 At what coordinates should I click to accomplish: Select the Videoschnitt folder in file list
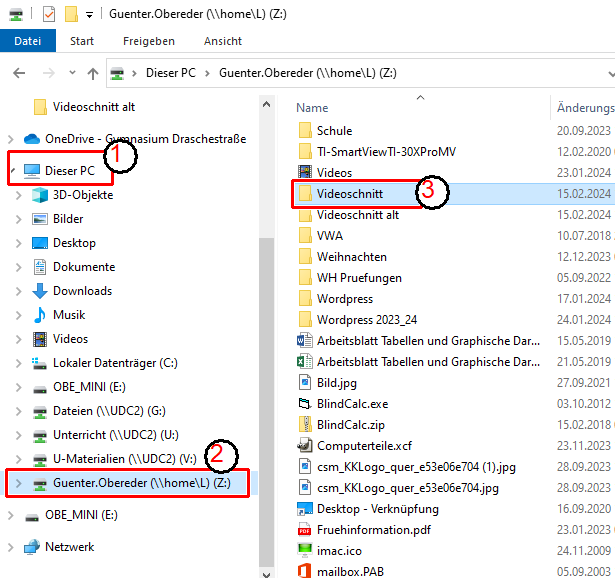tap(349, 191)
